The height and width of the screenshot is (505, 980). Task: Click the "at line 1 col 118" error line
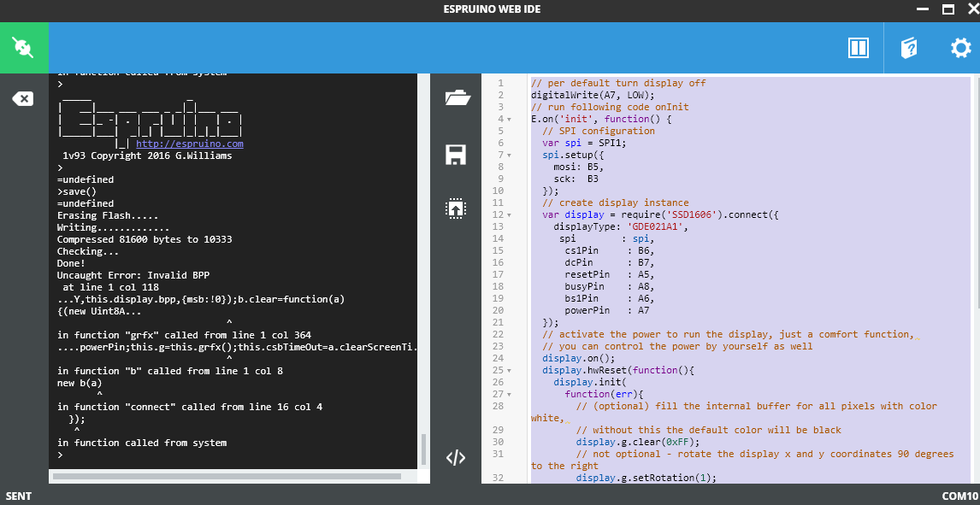click(110, 287)
